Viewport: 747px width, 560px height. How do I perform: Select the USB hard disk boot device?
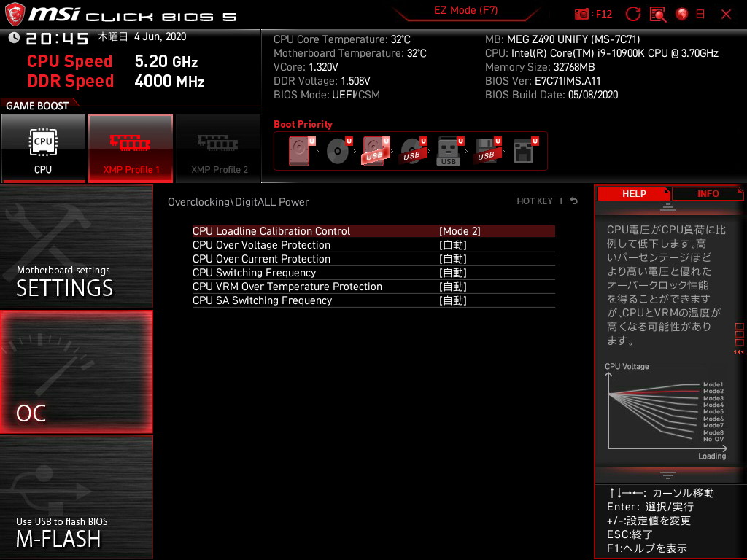click(x=376, y=151)
